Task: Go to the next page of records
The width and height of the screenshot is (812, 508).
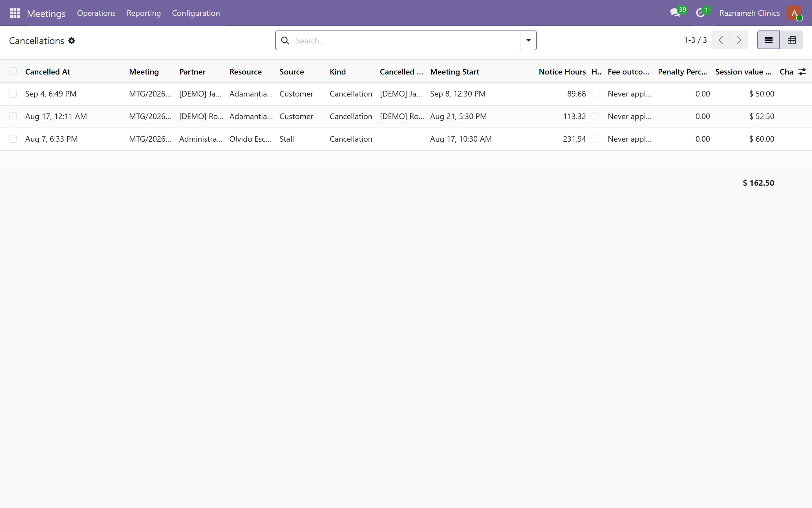Action: click(739, 40)
